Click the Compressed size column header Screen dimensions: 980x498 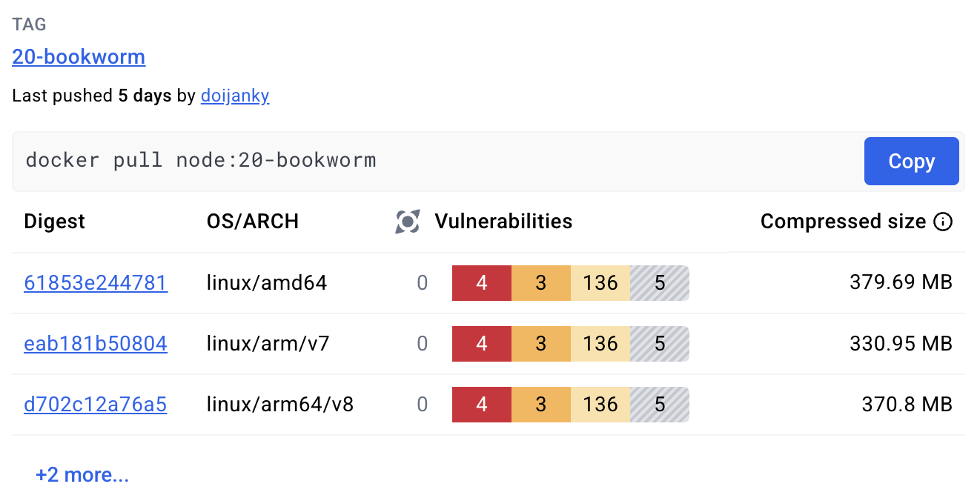click(843, 222)
